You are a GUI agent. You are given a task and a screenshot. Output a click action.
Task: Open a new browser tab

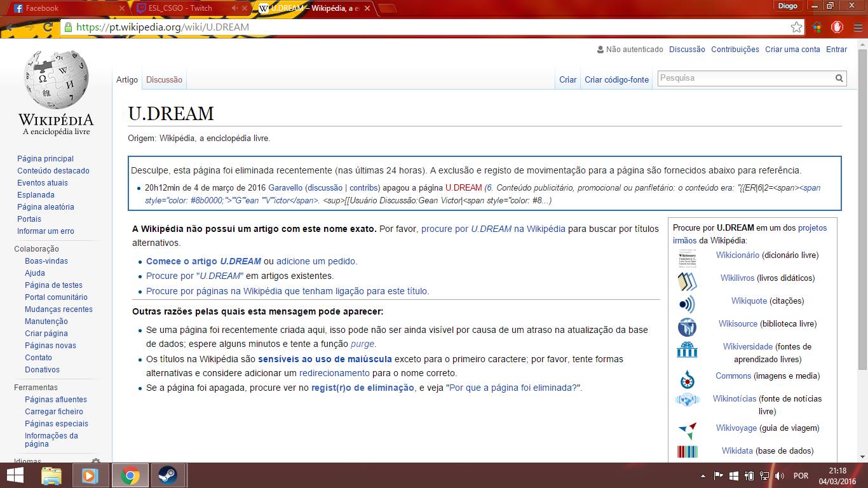(387, 8)
